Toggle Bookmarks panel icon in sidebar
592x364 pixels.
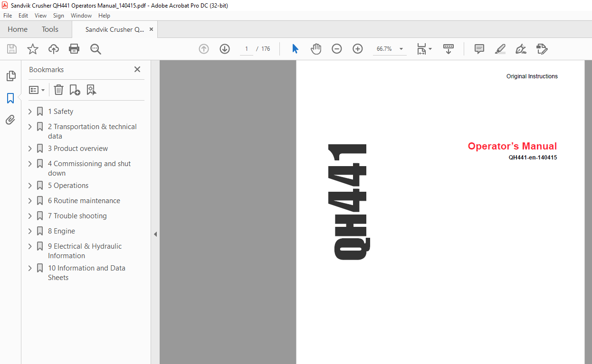point(10,98)
